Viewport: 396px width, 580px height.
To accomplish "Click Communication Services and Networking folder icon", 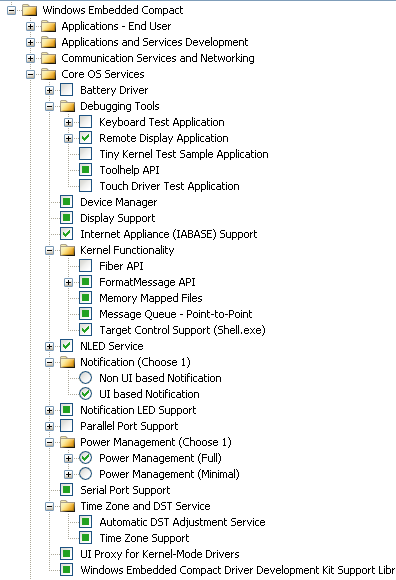I will pos(48,58).
